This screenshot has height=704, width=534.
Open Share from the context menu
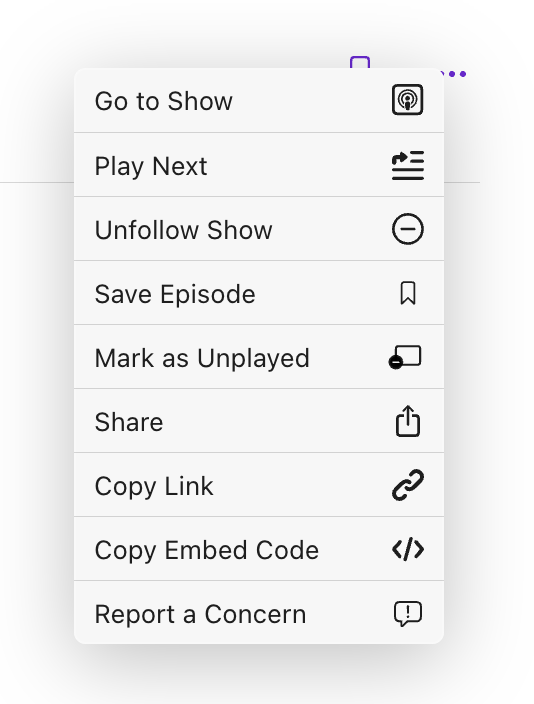pyautogui.click(x=259, y=421)
